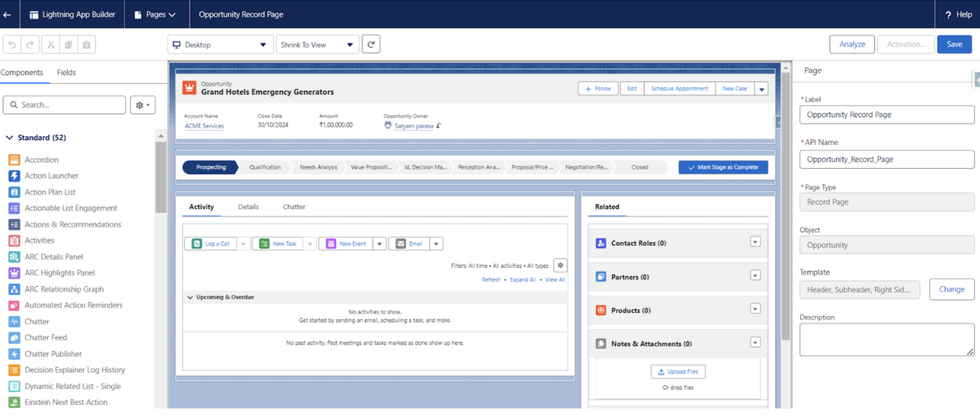Image resolution: width=980 pixels, height=415 pixels.
Task: Click the cut scissors icon
Action: [51, 45]
